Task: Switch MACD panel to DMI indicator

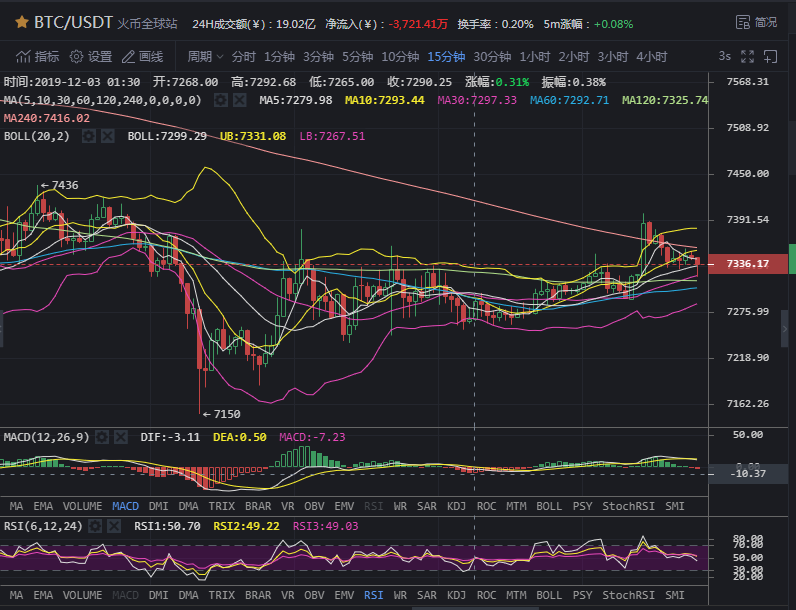Action: [x=158, y=506]
